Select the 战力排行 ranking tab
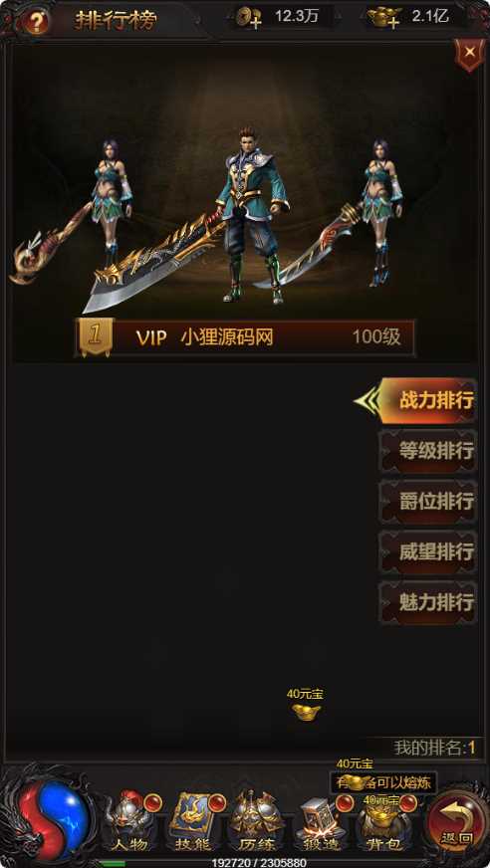Viewport: 490px width, 868px height. click(426, 401)
